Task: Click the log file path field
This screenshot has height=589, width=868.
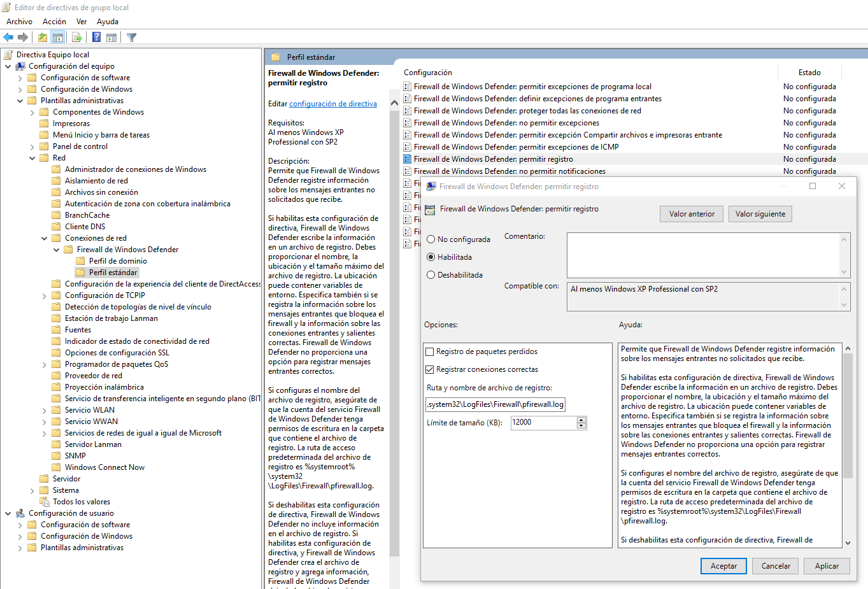Action: 495,403
